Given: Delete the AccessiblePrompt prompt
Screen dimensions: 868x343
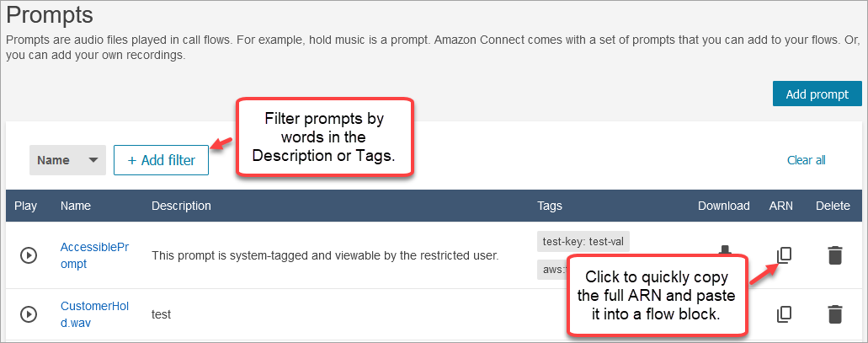Looking at the screenshot, I should tap(834, 255).
